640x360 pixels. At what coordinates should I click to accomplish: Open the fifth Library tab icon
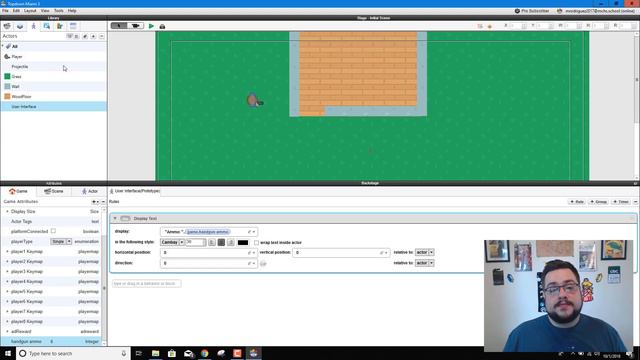coord(60,26)
